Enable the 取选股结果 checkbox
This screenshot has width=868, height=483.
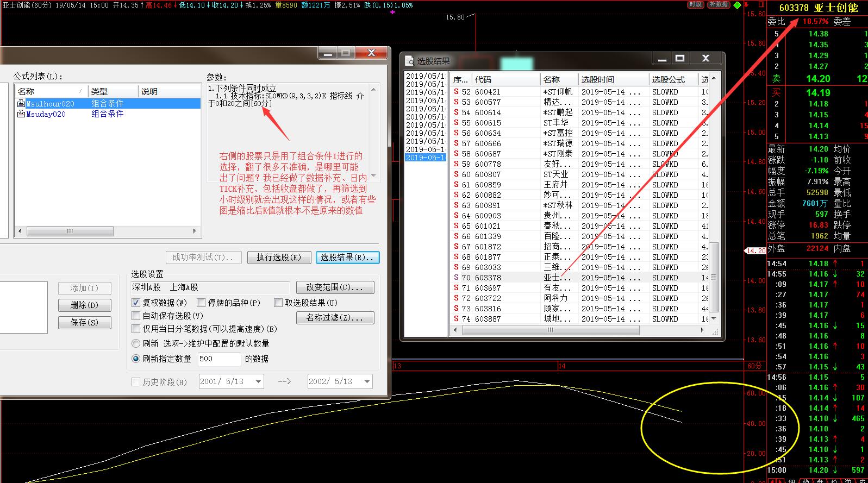pos(278,303)
